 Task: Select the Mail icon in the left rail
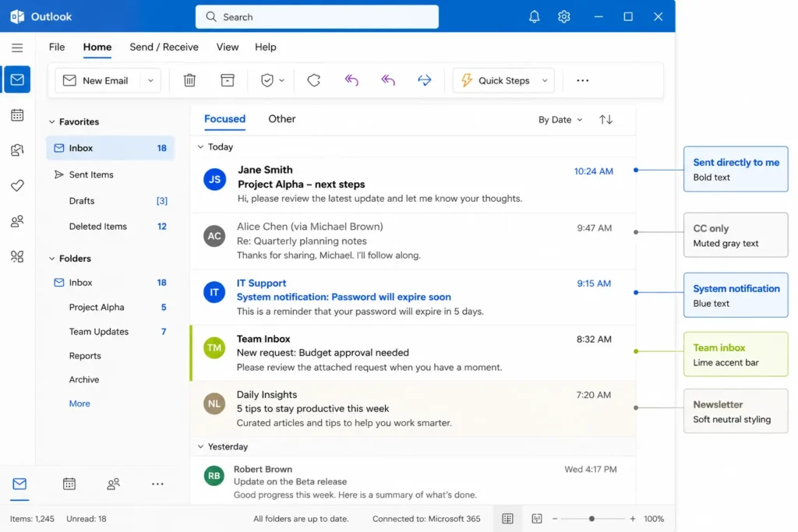click(x=17, y=79)
